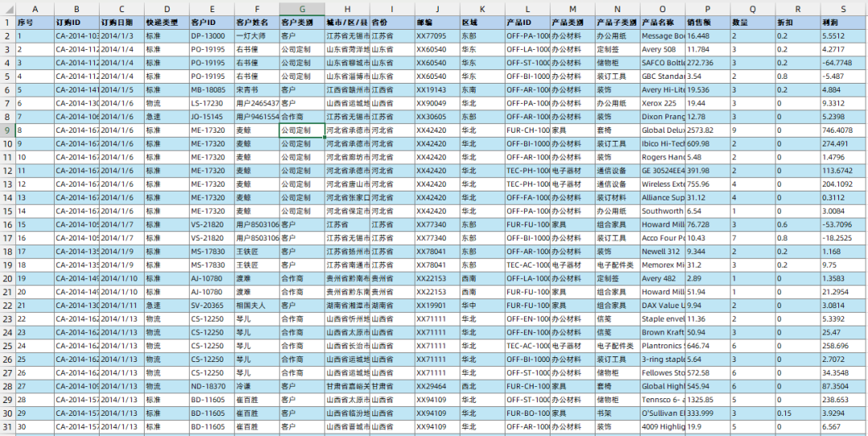
Task: Select profit value -53.7096
Action: tap(843, 224)
